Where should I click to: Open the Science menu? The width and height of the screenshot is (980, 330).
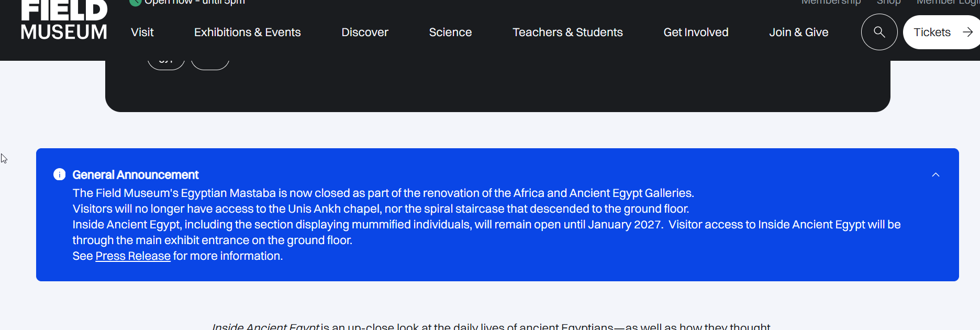[450, 32]
